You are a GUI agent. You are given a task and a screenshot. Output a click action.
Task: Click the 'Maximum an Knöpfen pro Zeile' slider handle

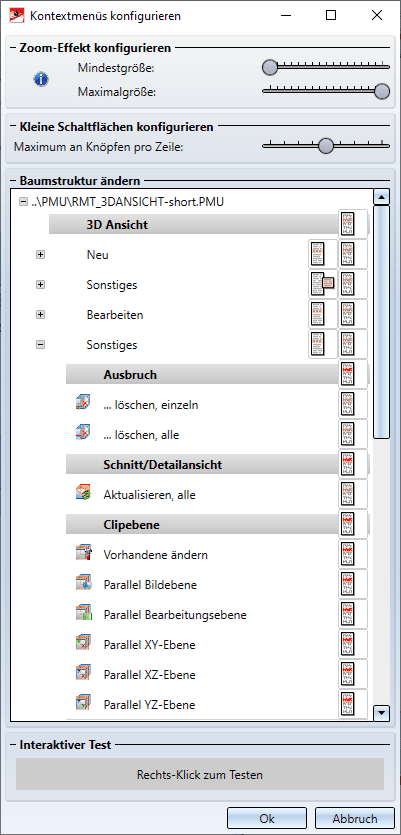325,145
